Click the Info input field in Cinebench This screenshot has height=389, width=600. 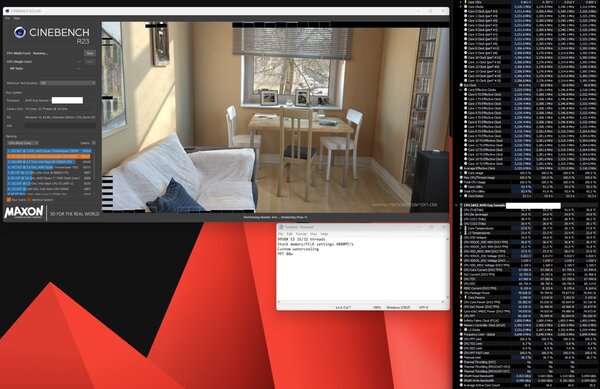[x=60, y=125]
